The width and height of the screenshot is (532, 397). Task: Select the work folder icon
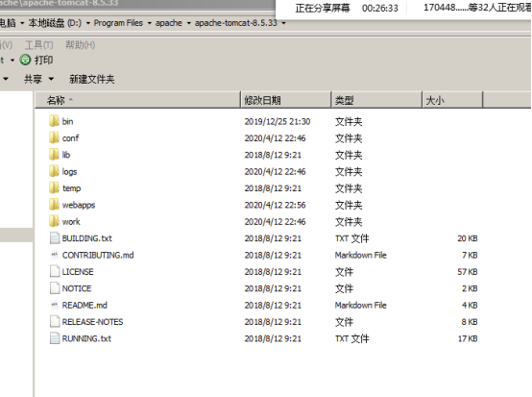point(54,221)
